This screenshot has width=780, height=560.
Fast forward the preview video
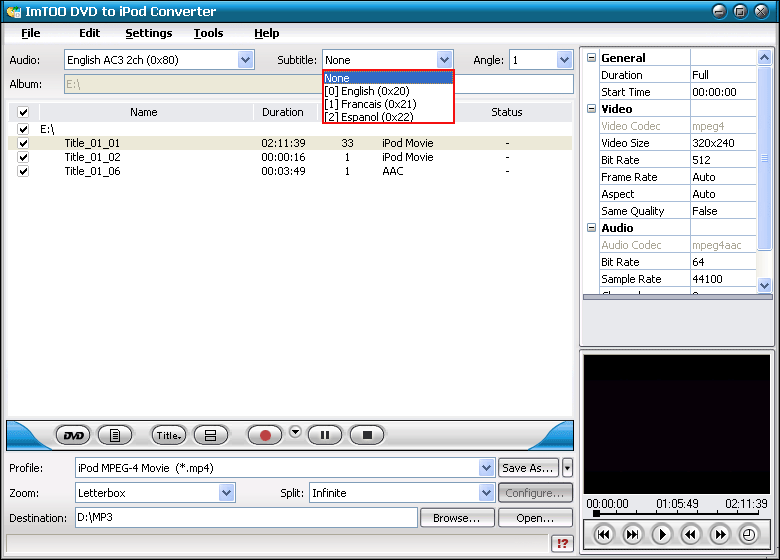tap(720, 535)
